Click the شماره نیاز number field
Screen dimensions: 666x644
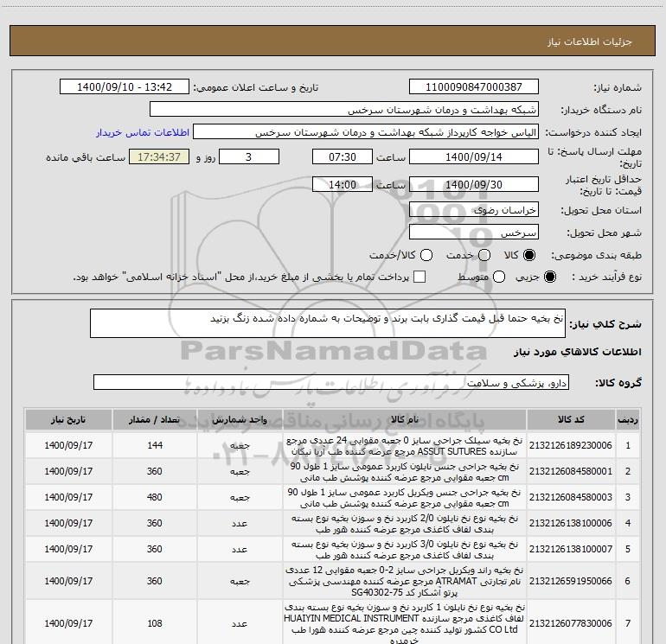pos(473,87)
